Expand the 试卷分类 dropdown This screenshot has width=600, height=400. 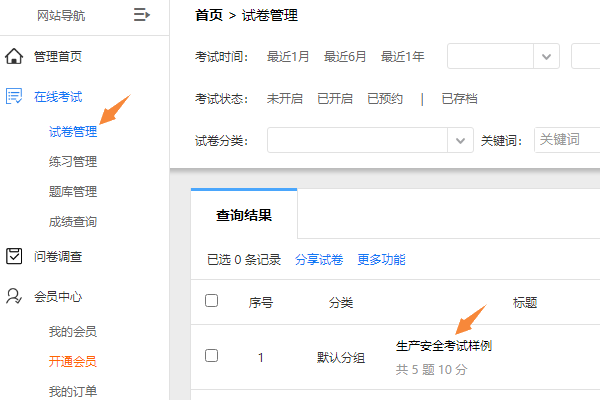tap(460, 140)
